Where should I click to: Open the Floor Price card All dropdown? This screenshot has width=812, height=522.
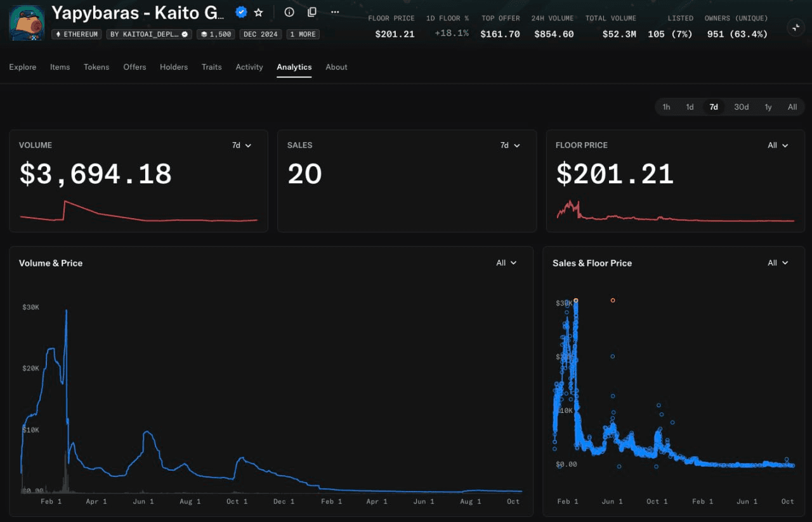click(778, 145)
